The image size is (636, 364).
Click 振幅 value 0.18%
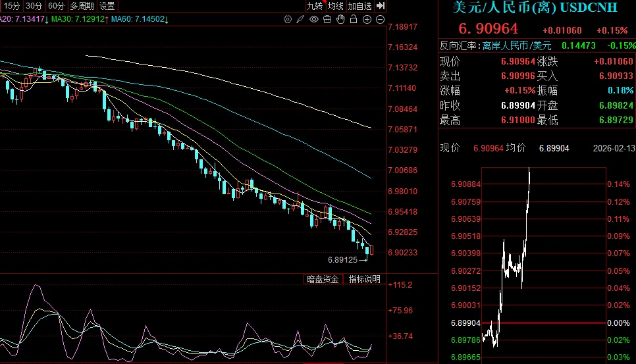click(621, 90)
